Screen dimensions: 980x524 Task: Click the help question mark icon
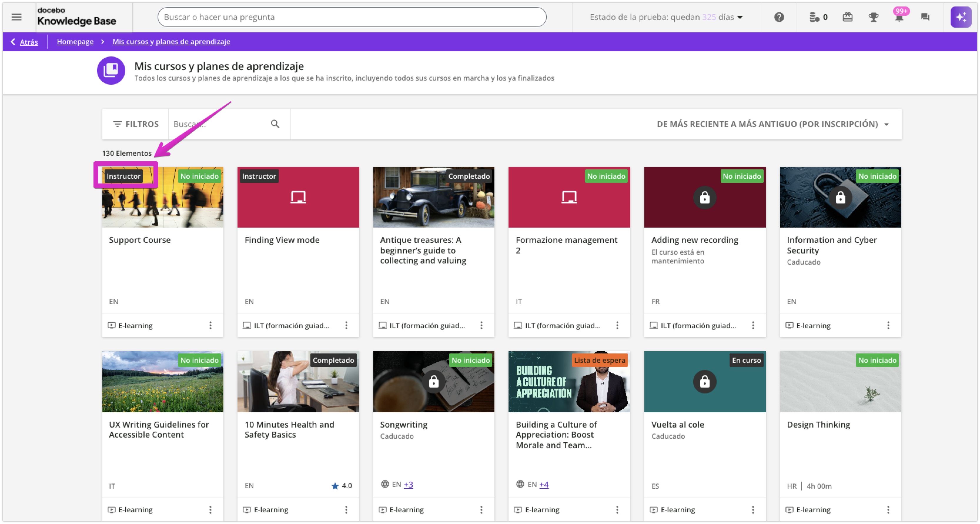click(779, 17)
